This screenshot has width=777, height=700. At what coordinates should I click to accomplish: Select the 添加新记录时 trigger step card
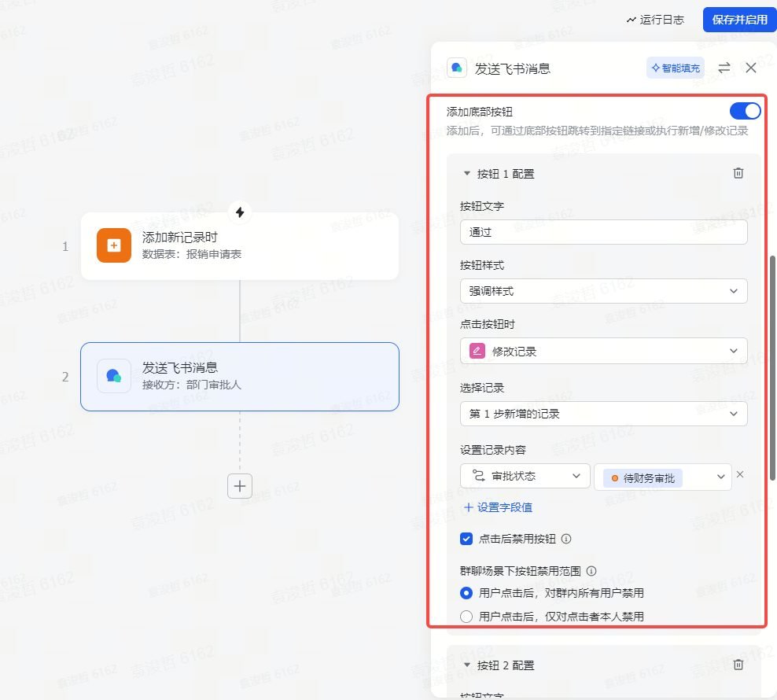point(239,246)
